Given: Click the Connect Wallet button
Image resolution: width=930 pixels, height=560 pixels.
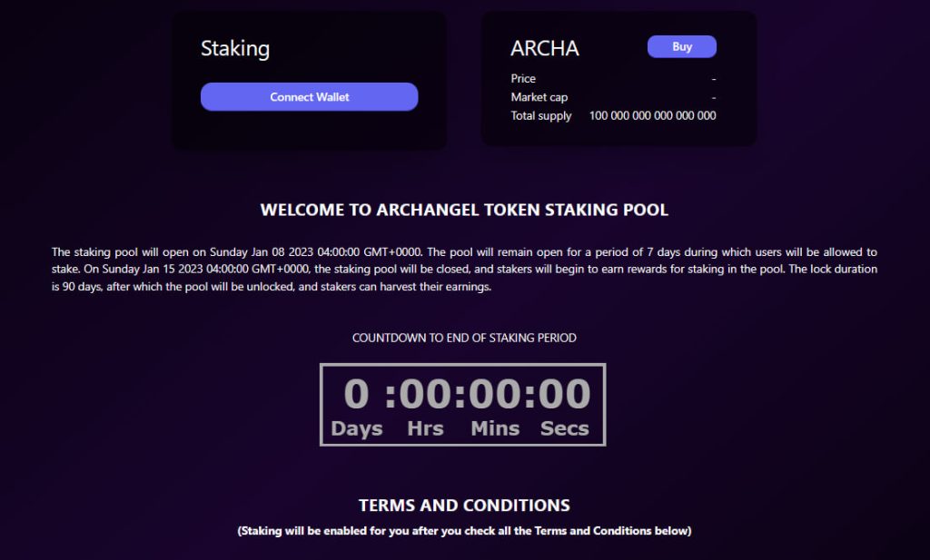Looking at the screenshot, I should click(x=309, y=97).
